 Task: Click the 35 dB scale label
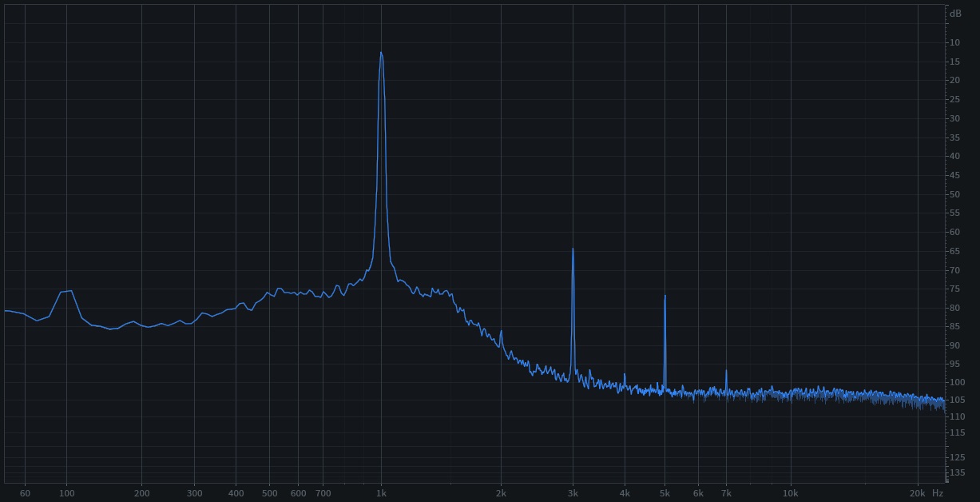pos(954,137)
